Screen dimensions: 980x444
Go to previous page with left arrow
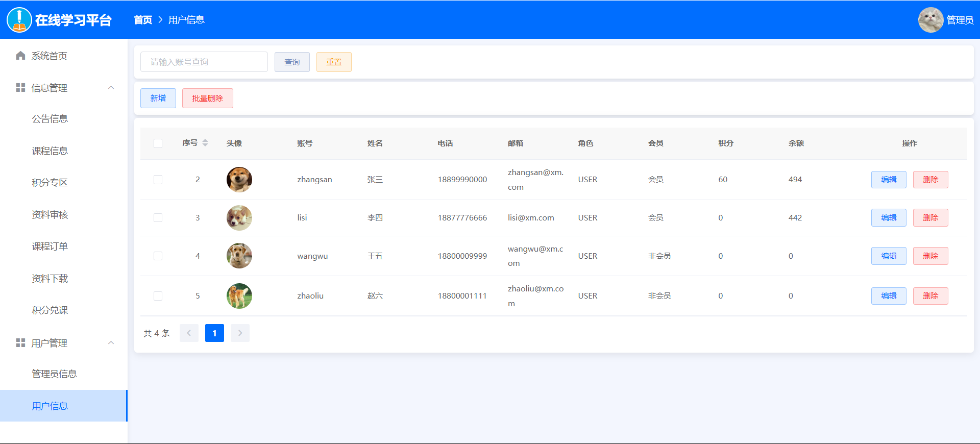click(189, 333)
